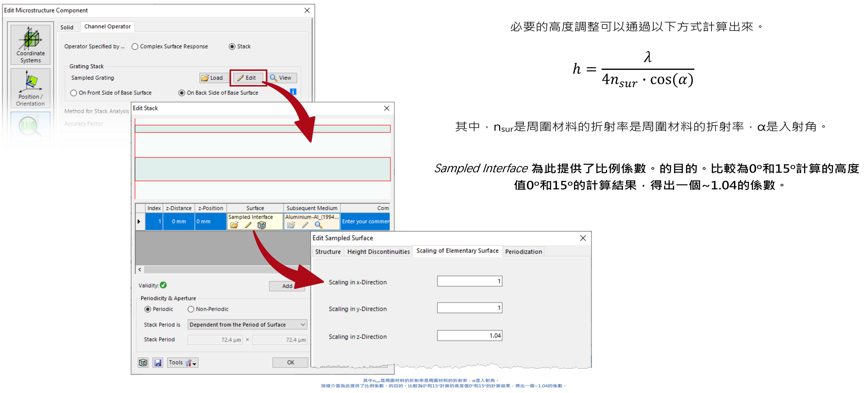868x393 pixels.
Task: Open the Tools dropdown menu
Action: (x=183, y=362)
